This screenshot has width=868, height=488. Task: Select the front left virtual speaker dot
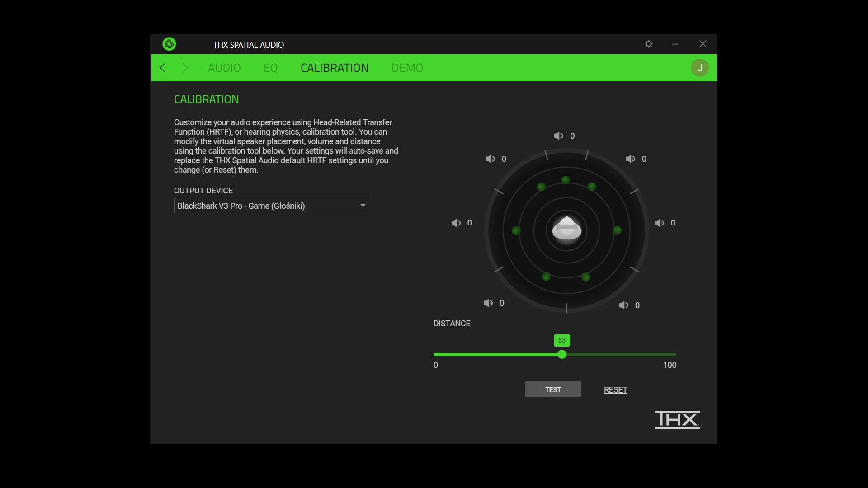(541, 187)
